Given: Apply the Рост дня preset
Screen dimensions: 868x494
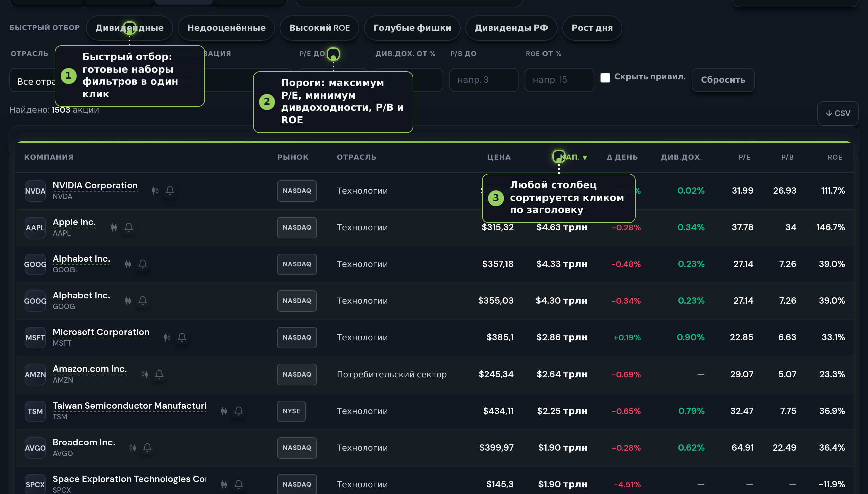Looking at the screenshot, I should (x=592, y=28).
